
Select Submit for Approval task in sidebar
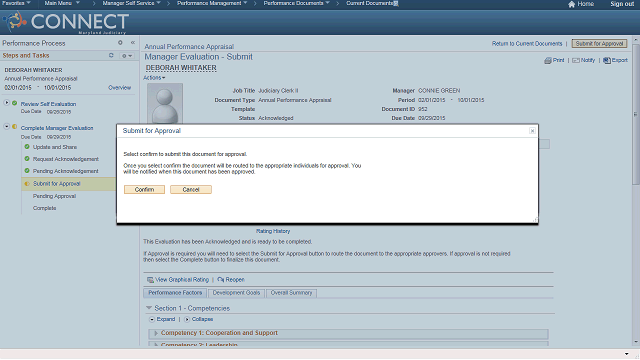56,184
